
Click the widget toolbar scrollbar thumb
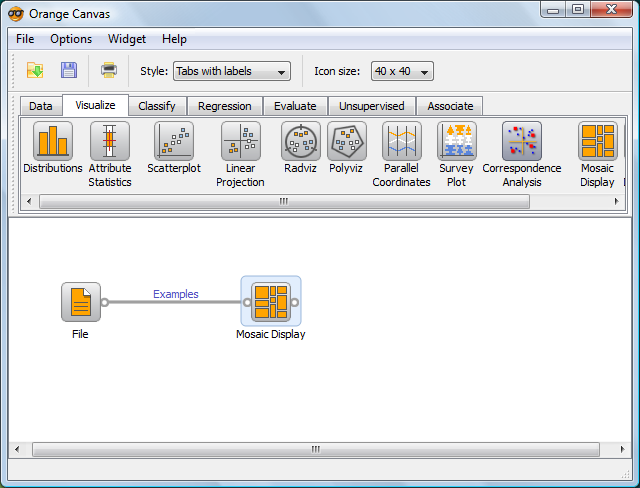point(284,201)
